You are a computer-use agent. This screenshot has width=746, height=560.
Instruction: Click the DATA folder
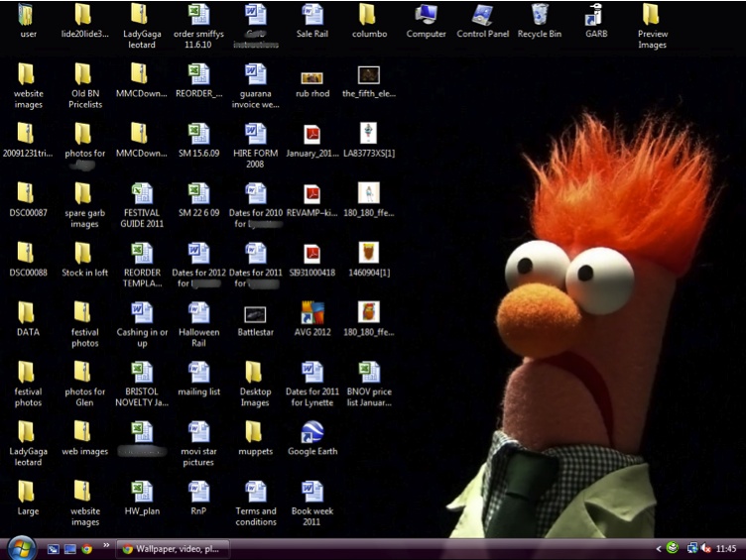click(28, 319)
